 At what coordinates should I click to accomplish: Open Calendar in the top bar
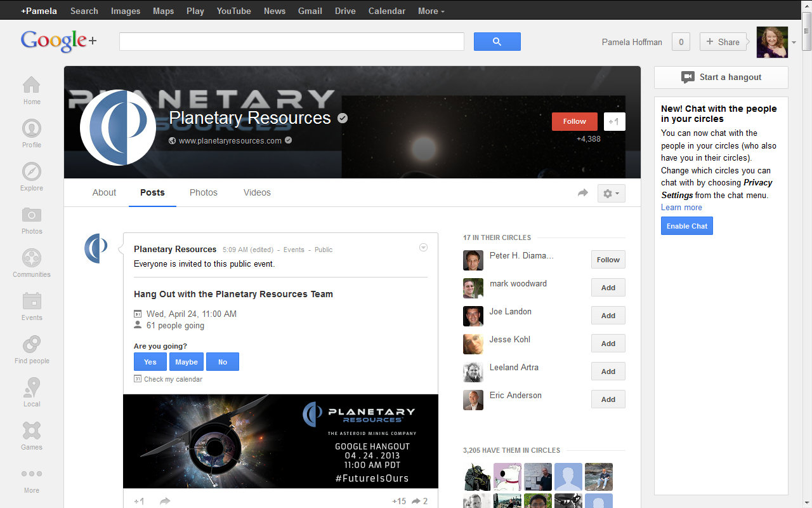pyautogui.click(x=387, y=11)
